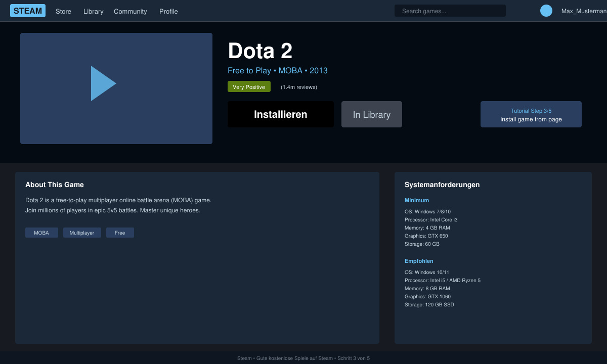Click the Dota 2 title
The image size is (607, 364).
pyautogui.click(x=260, y=51)
